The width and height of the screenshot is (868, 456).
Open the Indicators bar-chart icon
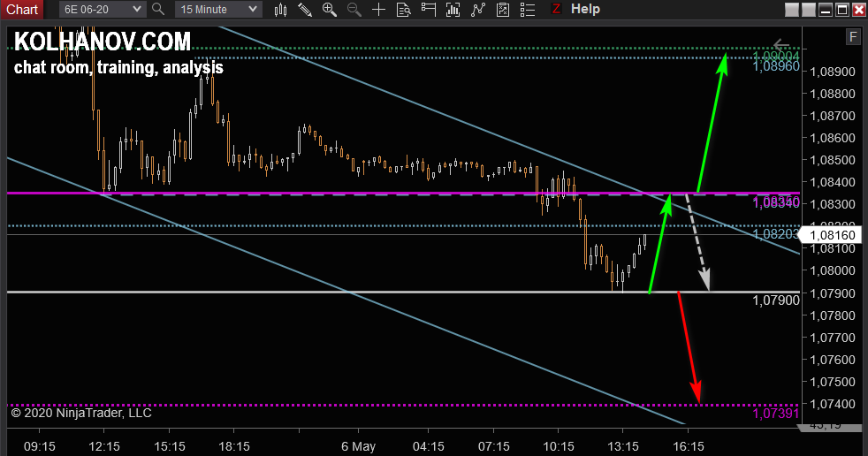point(453,10)
